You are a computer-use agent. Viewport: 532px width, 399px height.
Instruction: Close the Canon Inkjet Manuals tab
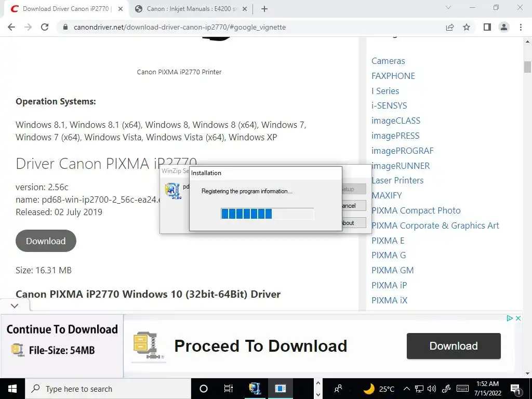tap(245, 9)
